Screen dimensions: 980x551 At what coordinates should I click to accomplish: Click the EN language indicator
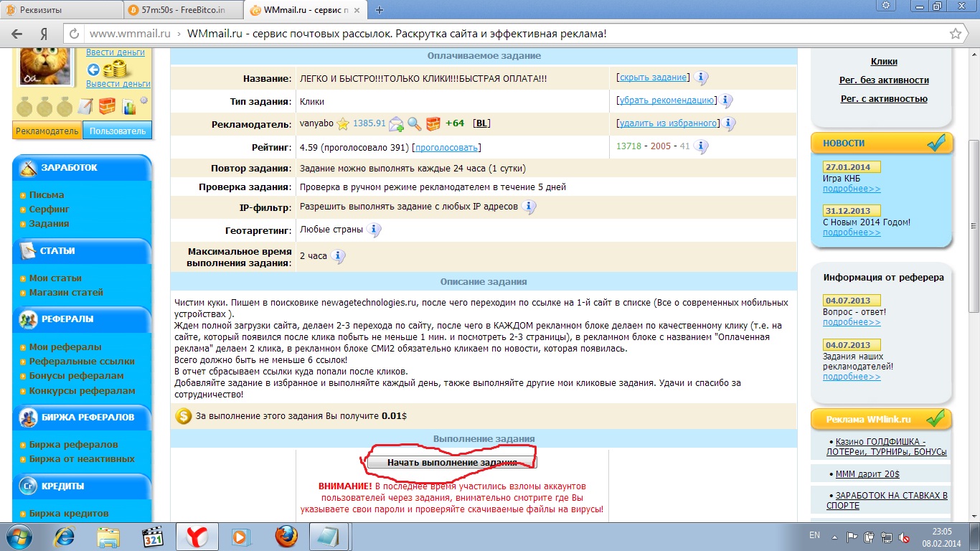coord(814,535)
